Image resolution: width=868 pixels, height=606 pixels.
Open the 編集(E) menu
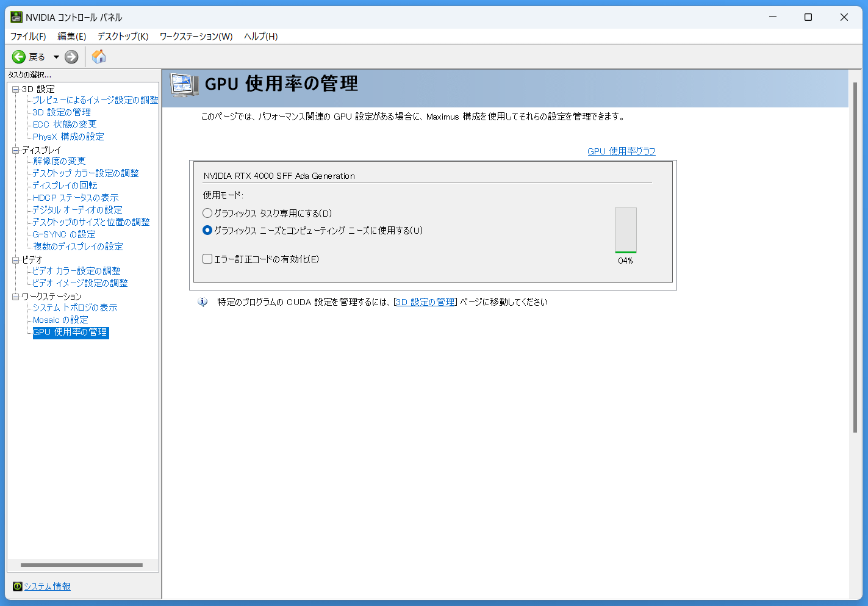(x=72, y=37)
